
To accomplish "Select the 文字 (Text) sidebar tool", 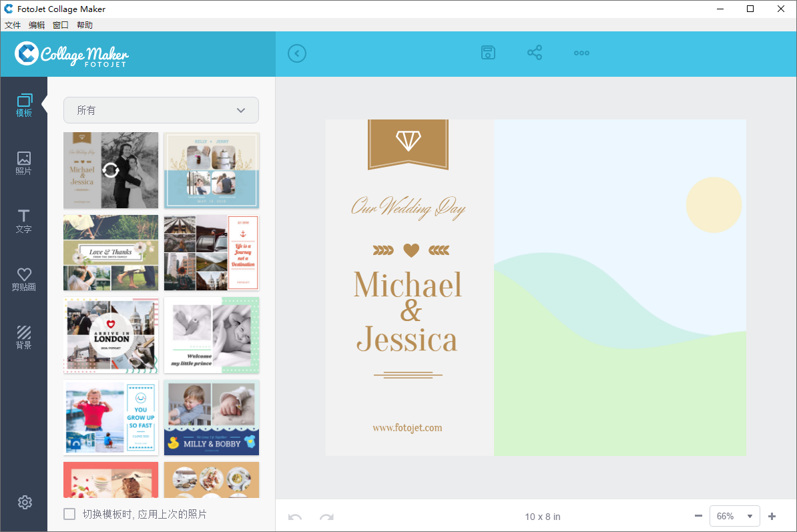I will tap(24, 221).
